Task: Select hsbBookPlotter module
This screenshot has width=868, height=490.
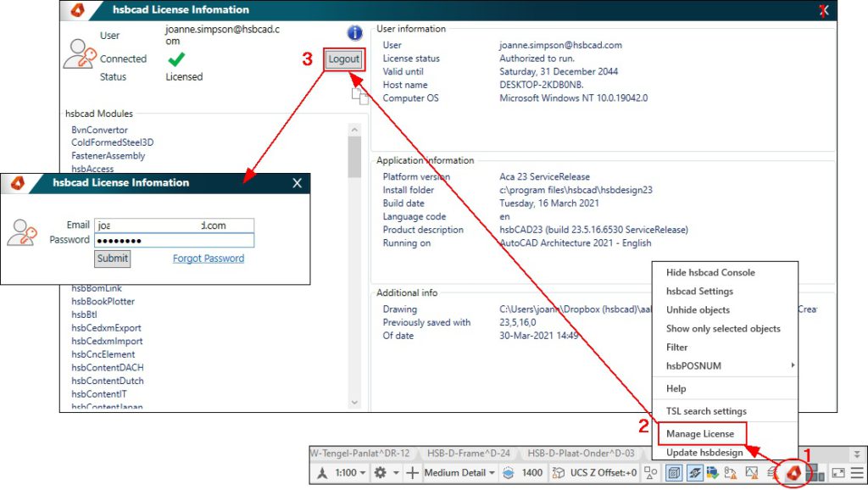Action: click(103, 302)
